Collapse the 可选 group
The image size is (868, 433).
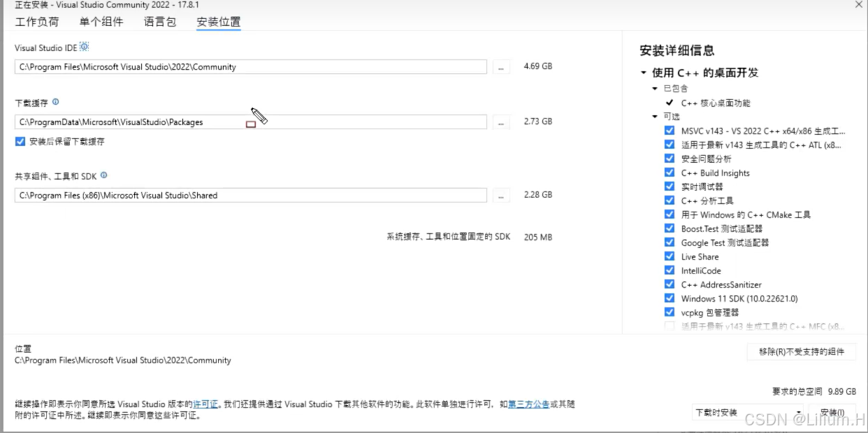pos(655,117)
